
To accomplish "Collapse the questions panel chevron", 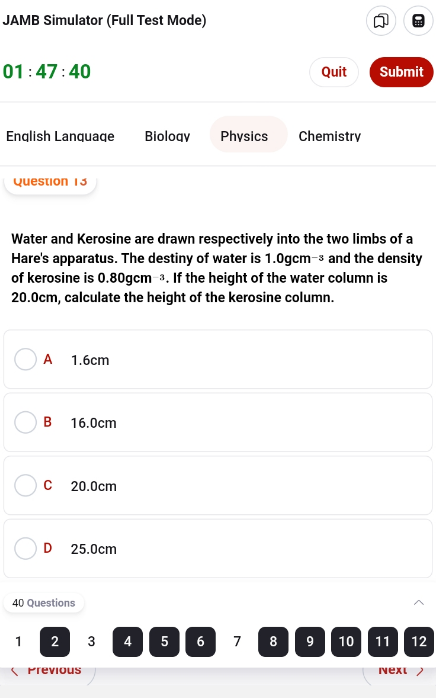I will (x=419, y=603).
